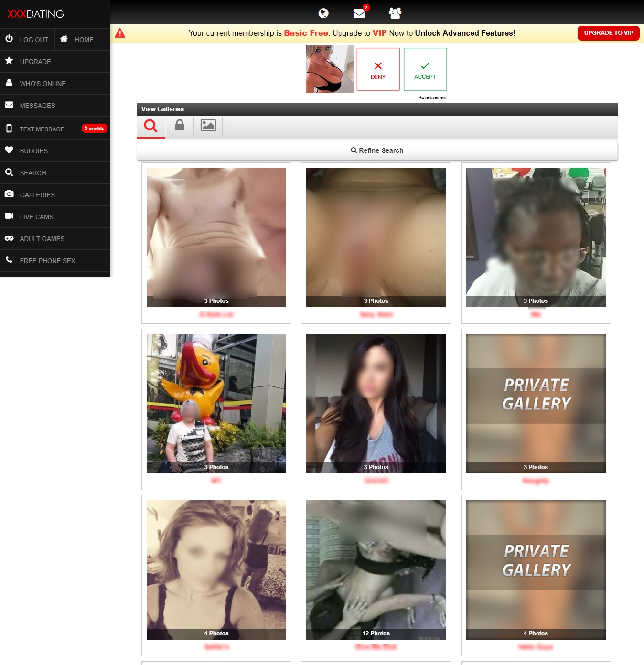Image resolution: width=644 pixels, height=665 pixels.
Task: Click the Accept button
Action: [425, 70]
